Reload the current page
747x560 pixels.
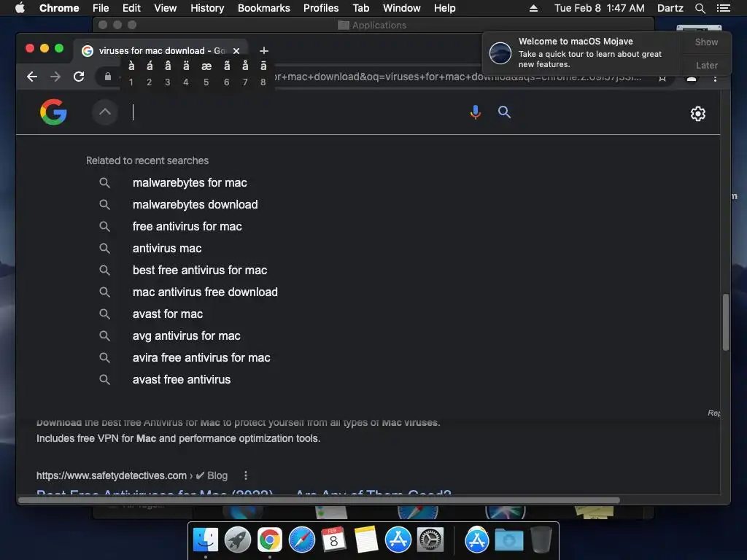(x=79, y=77)
